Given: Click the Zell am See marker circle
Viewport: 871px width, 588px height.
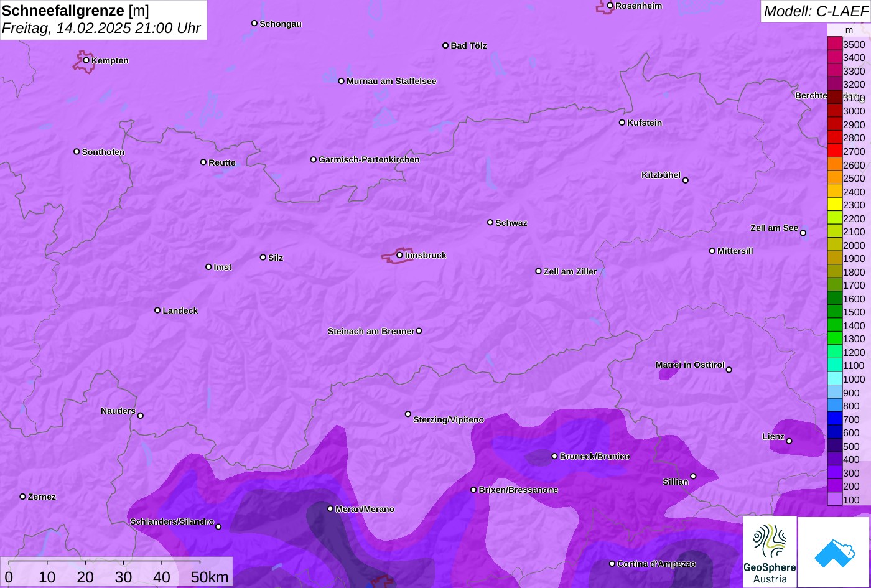Looking at the screenshot, I should (803, 233).
